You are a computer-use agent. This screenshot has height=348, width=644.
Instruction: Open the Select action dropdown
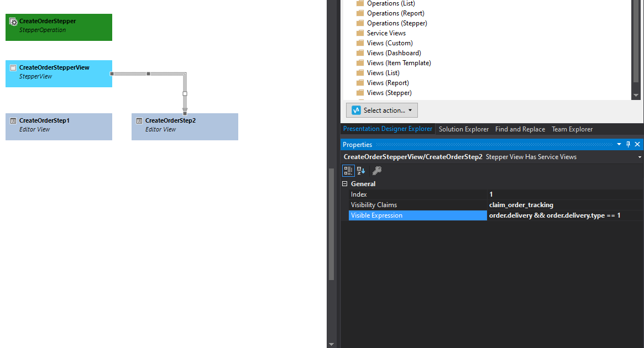pyautogui.click(x=382, y=110)
